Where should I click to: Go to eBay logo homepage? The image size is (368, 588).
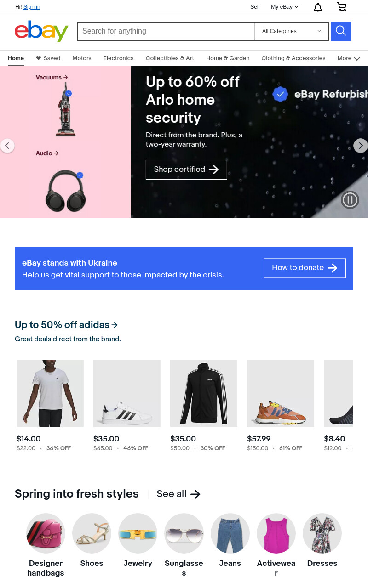coord(41,31)
